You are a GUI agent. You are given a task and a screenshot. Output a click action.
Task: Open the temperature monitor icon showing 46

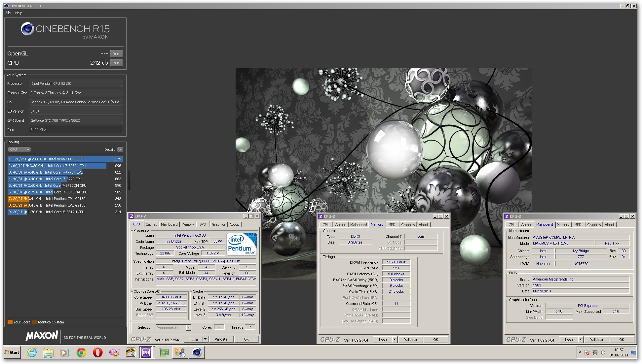coord(131,352)
